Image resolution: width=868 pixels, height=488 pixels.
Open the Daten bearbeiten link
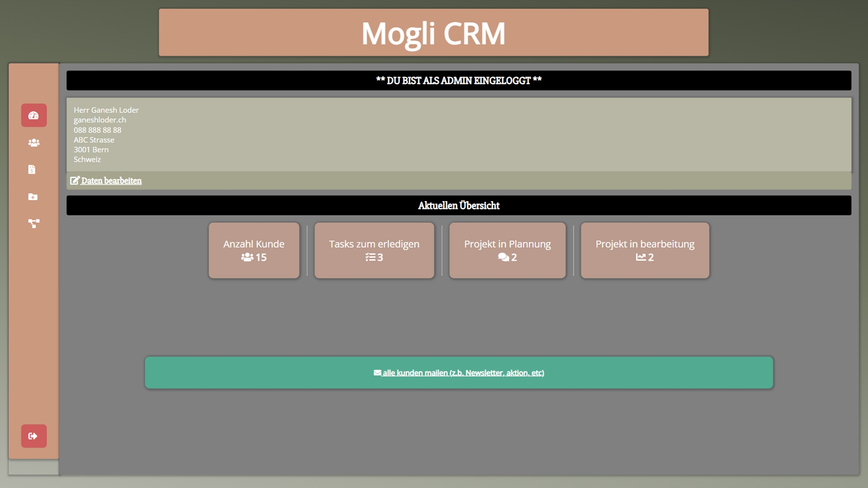(111, 181)
